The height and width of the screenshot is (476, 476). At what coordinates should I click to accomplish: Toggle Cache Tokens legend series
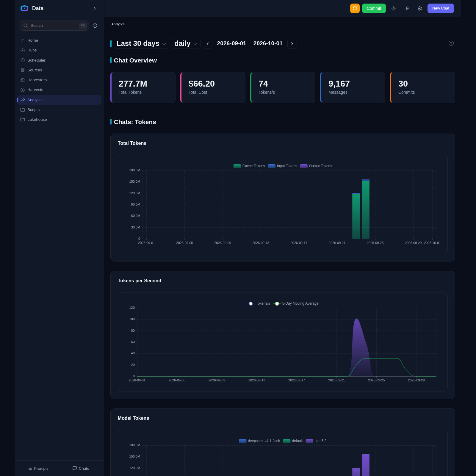(x=249, y=166)
